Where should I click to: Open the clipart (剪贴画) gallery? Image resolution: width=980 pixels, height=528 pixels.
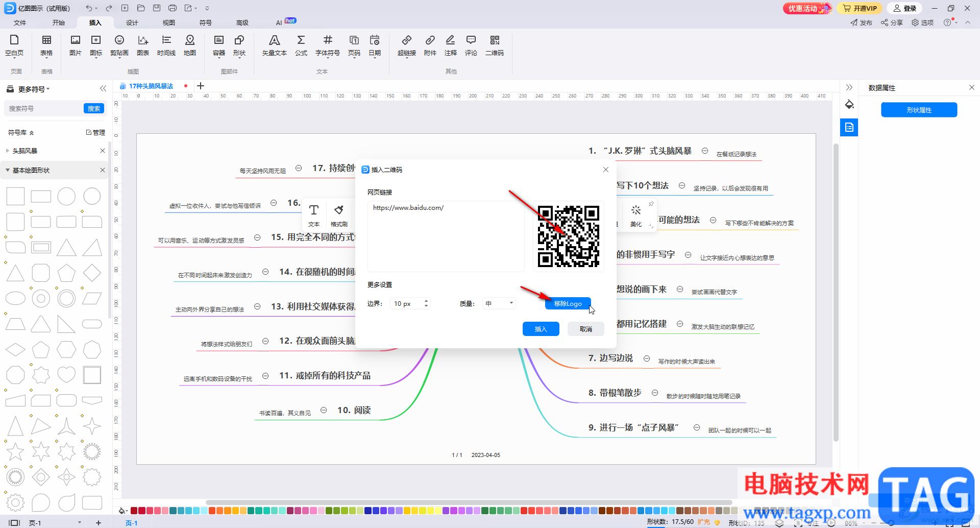119,45
